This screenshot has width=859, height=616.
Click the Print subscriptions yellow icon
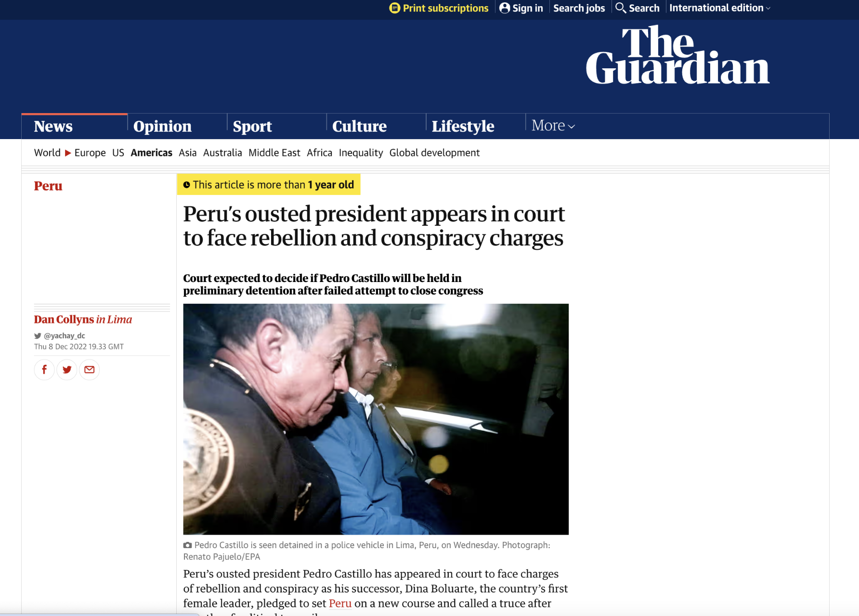click(x=395, y=8)
